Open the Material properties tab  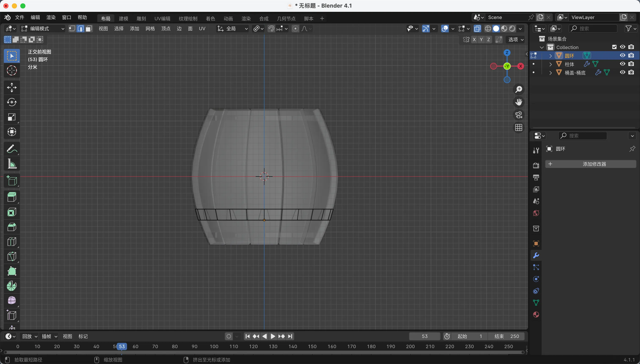pyautogui.click(x=536, y=315)
